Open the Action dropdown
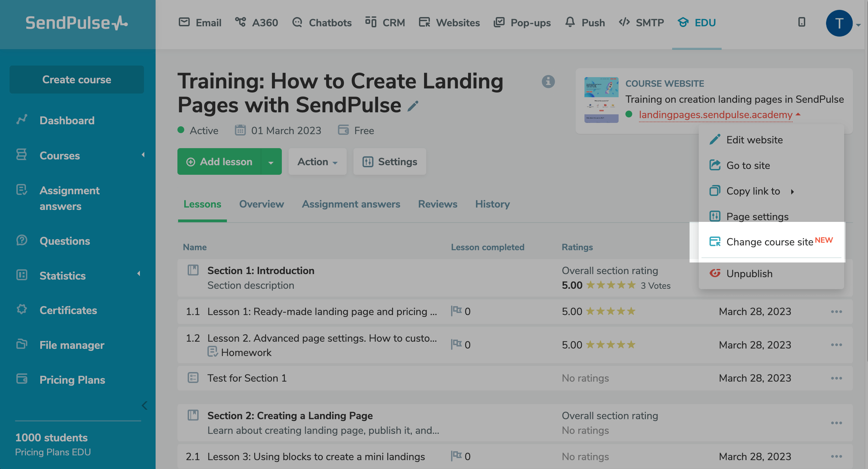This screenshot has height=469, width=868. 317,162
